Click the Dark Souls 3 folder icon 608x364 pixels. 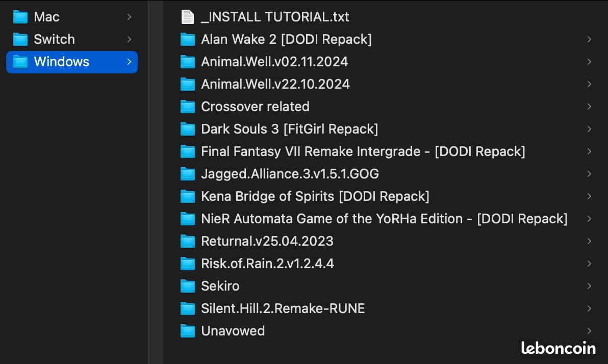point(188,129)
